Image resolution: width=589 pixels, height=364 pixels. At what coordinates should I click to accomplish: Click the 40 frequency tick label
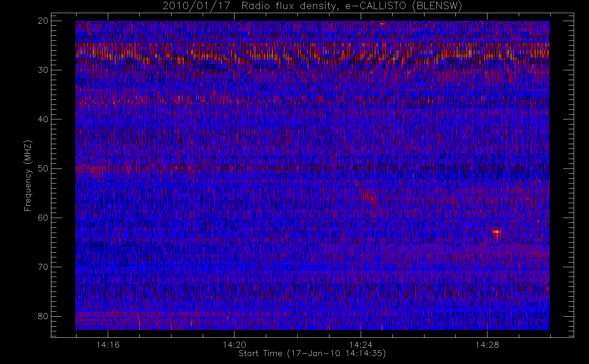(x=43, y=119)
